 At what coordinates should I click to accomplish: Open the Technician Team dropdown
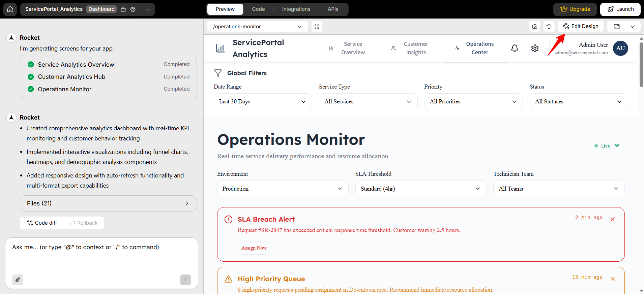[559, 189]
